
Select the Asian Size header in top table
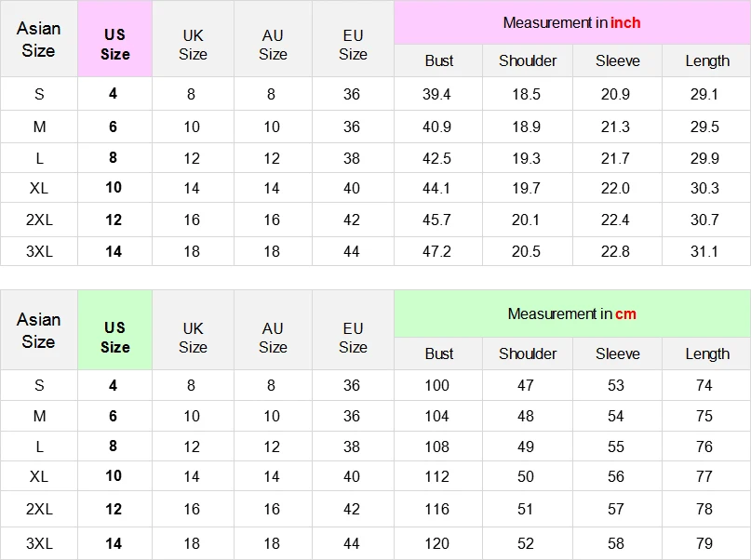pyautogui.click(x=39, y=39)
